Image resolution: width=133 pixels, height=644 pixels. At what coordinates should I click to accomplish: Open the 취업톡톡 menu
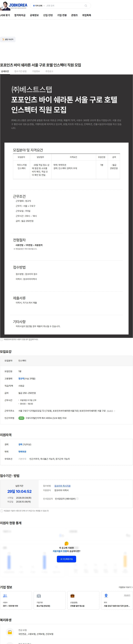click(87, 15)
